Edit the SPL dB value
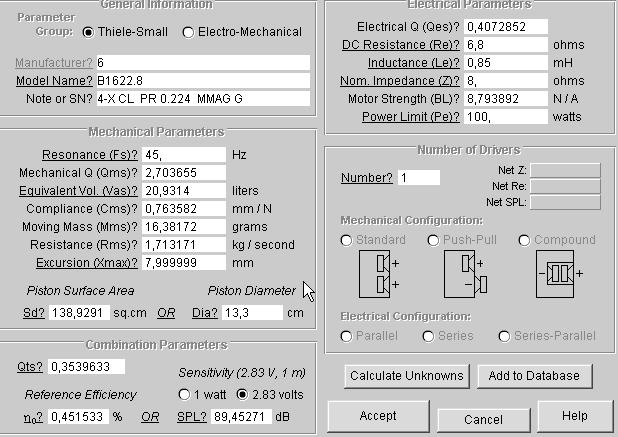This screenshot has height=437, width=618. coord(241,417)
